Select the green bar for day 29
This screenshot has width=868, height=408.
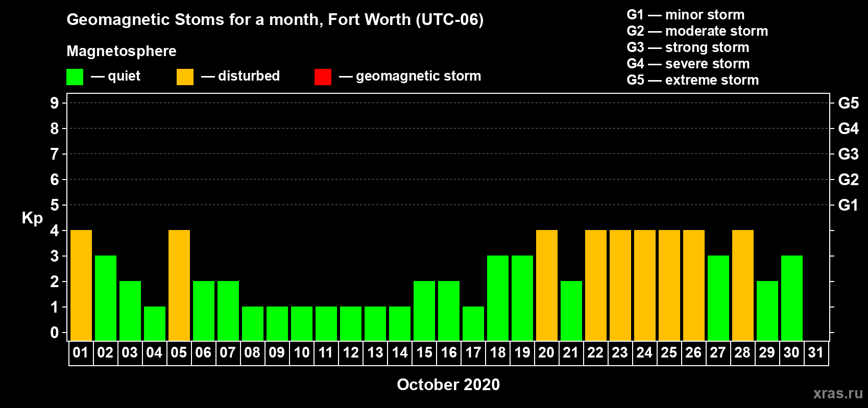click(x=767, y=311)
